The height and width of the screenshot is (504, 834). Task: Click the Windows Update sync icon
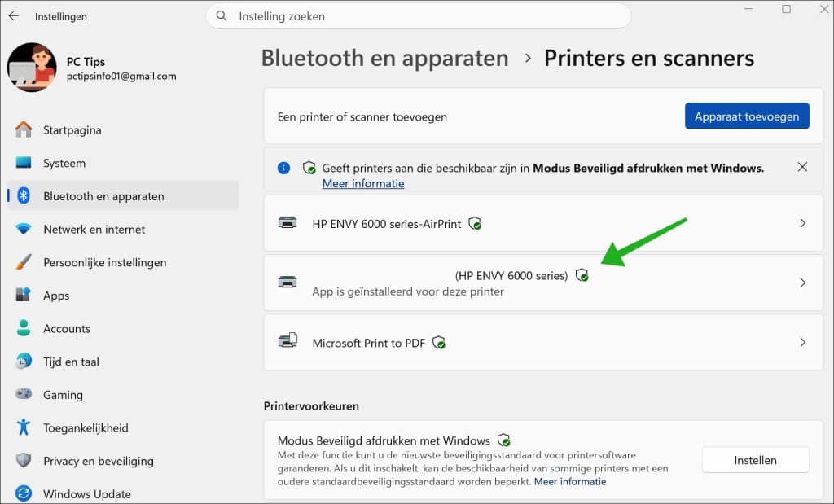24,493
